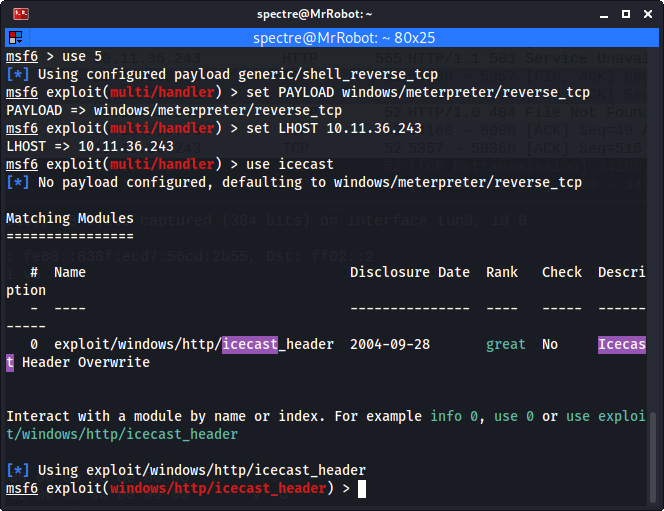Click 'set PAYLOAD windows/meterpreter/reverse_tcp' command
The height and width of the screenshot is (511, 664).
[x=418, y=92]
